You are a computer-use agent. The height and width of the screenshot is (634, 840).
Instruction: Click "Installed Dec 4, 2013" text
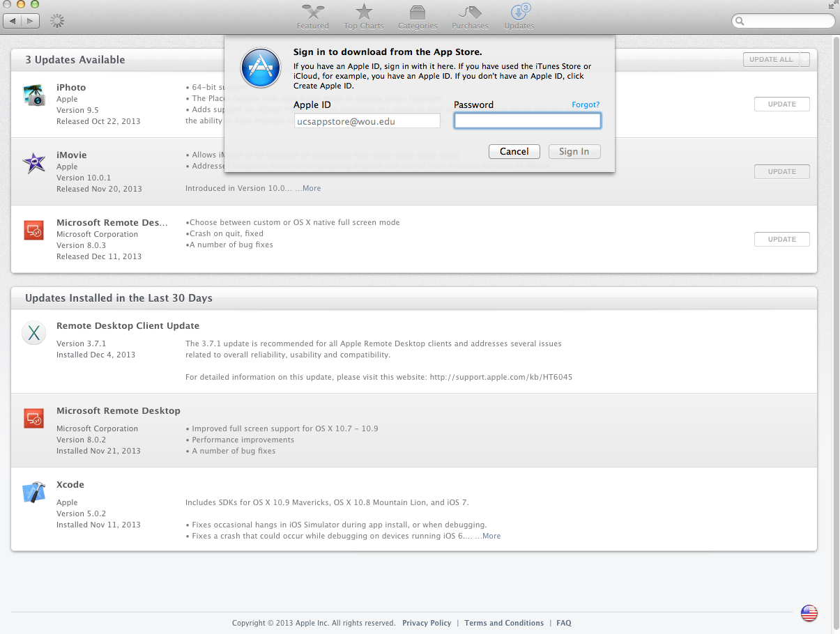tap(96, 355)
